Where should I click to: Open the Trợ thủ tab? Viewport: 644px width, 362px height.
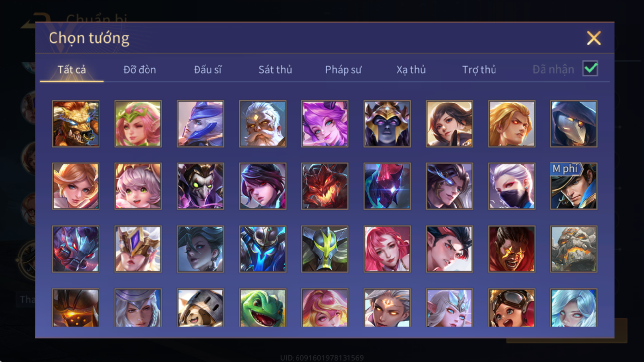(x=479, y=70)
